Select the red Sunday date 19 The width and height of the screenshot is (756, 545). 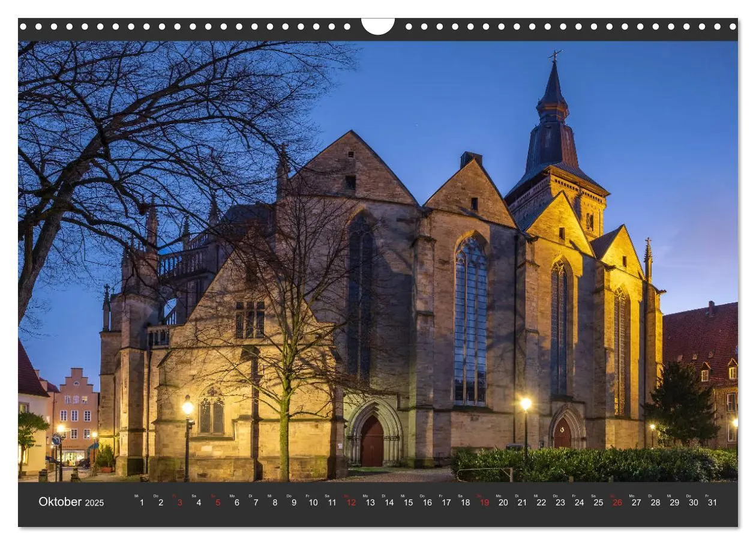tap(484, 503)
